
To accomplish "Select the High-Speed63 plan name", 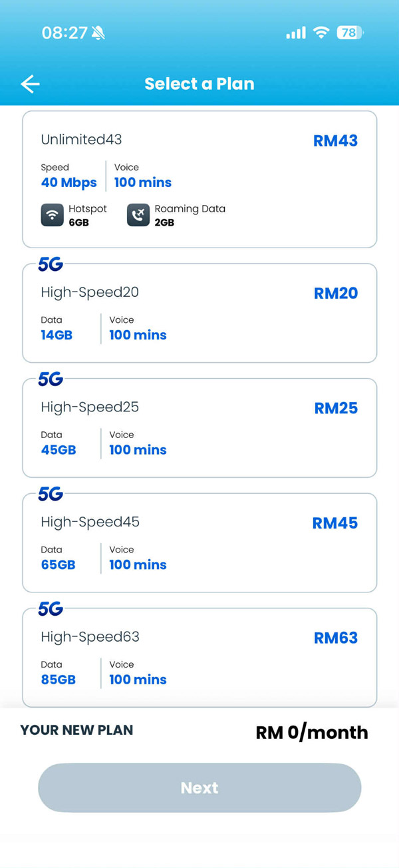I will 90,637.
